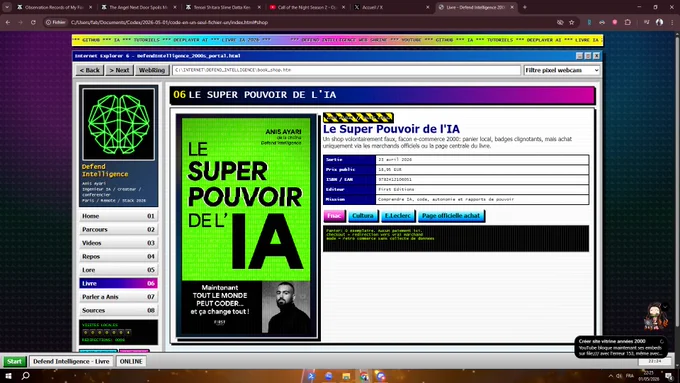Open the Chrome icon in the Windows taskbar

click(363, 376)
